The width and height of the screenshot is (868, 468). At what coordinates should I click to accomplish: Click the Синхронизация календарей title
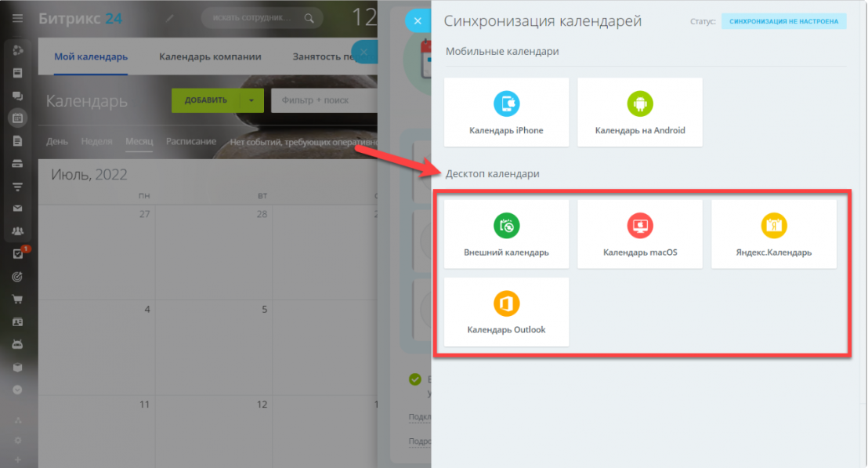tap(542, 21)
